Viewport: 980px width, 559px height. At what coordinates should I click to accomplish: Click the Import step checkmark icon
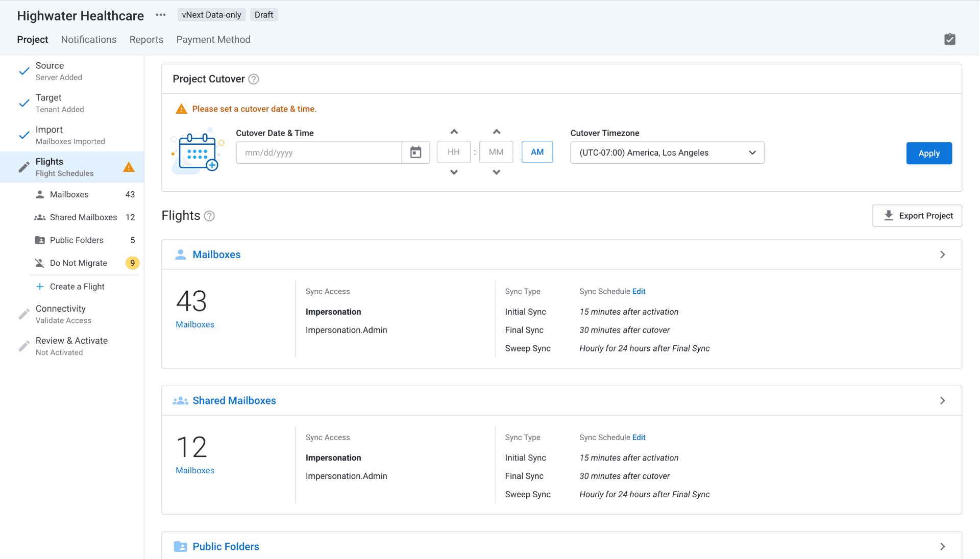[24, 135]
